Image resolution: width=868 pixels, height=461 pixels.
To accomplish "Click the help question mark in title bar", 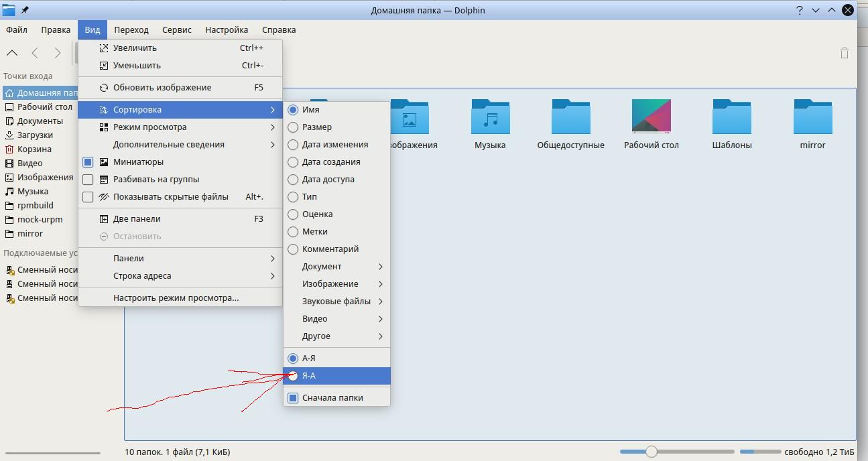I will [x=800, y=10].
